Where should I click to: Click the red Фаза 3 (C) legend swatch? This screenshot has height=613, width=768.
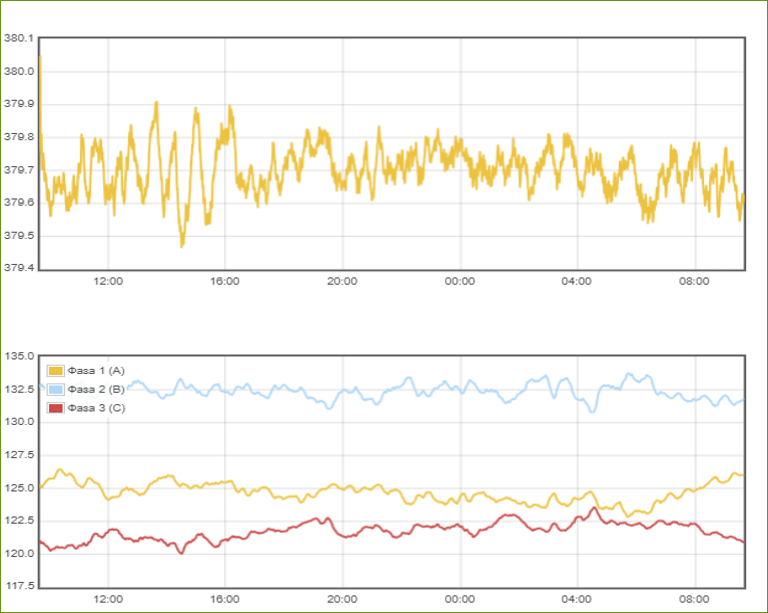pyautogui.click(x=56, y=408)
